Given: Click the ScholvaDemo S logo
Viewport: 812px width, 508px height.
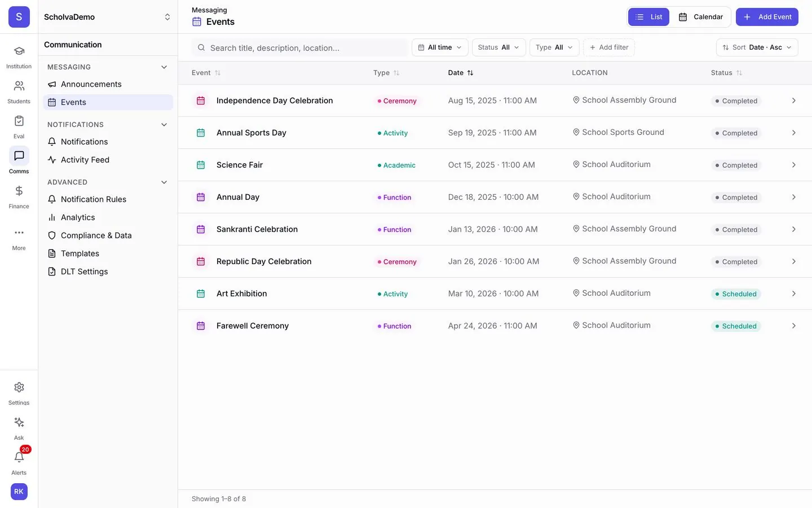Looking at the screenshot, I should [19, 17].
